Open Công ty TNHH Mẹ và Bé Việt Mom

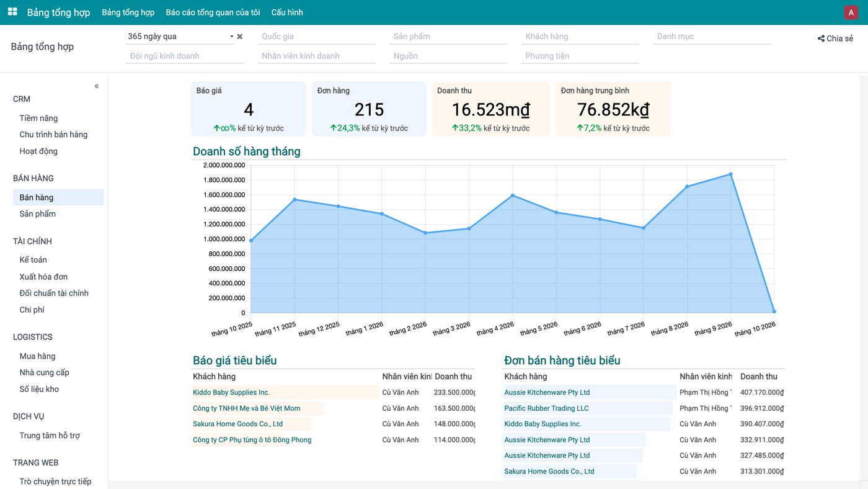click(x=247, y=408)
